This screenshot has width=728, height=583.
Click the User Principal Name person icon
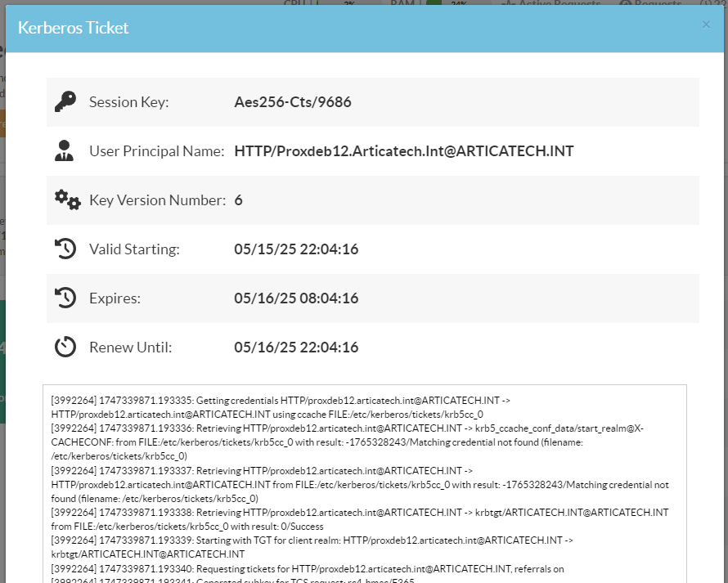(65, 151)
